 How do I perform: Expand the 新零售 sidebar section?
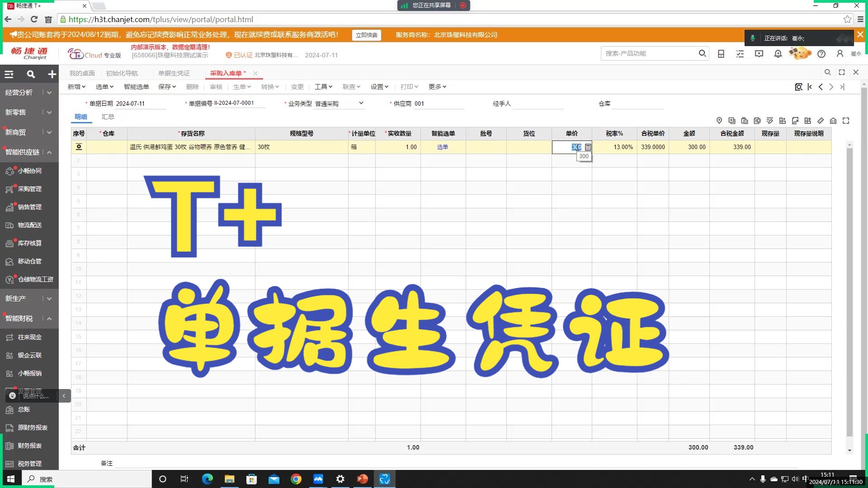49,113
